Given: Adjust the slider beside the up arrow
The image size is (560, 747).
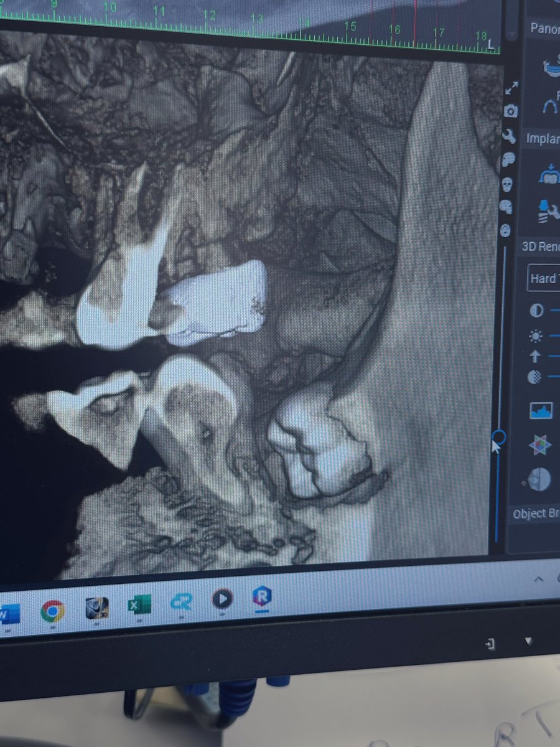Looking at the screenshot, I should point(554,356).
